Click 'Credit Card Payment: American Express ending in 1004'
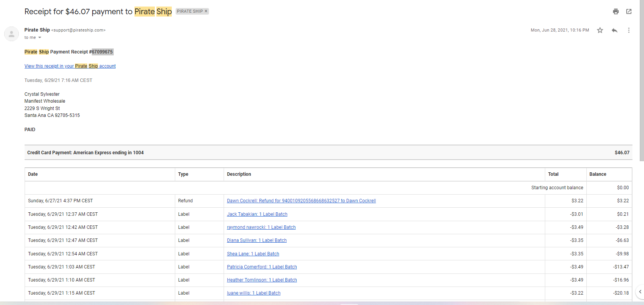The width and height of the screenshot is (644, 305). 85,153
